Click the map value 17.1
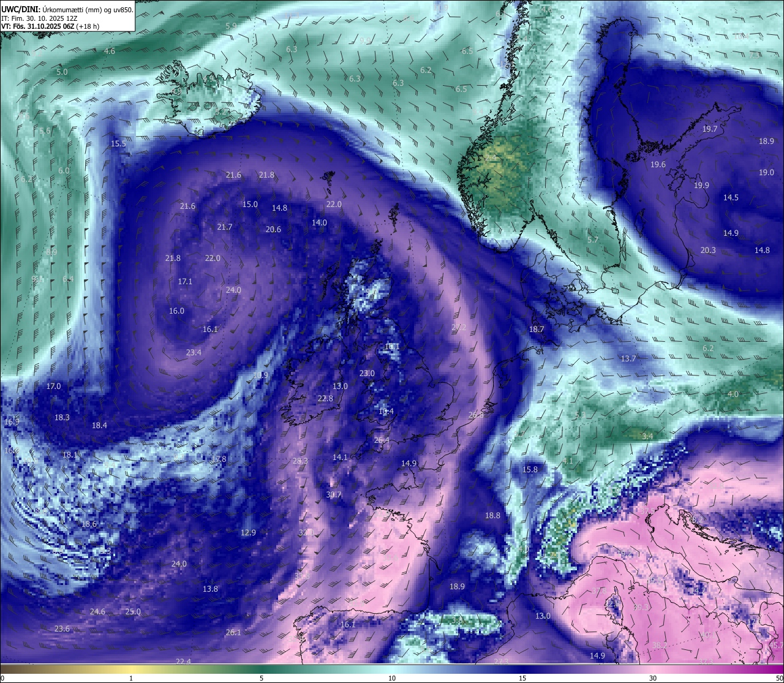Viewport: 784px width, 683px height. [185, 282]
